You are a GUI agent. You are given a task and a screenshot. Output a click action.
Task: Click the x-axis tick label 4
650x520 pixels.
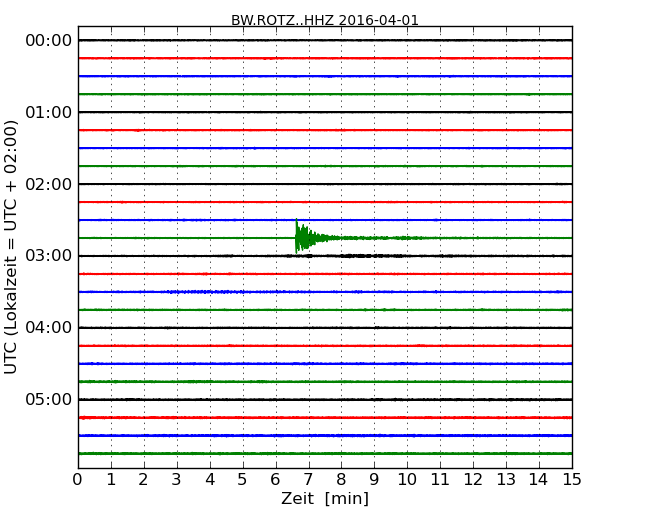click(210, 480)
